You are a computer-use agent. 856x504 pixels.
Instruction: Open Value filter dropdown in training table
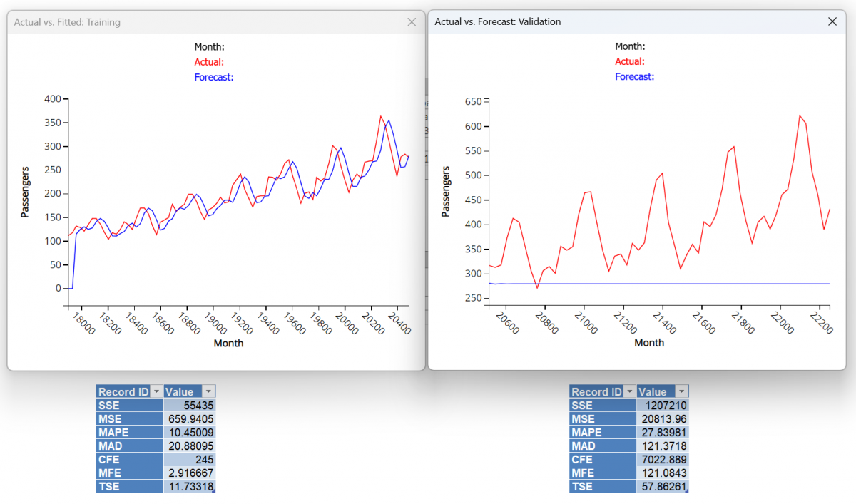coord(208,391)
